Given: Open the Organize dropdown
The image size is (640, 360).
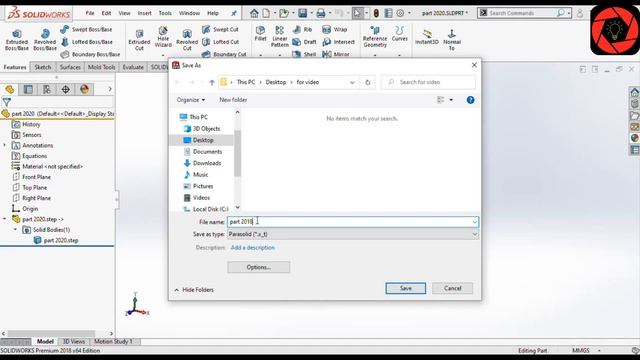Looking at the screenshot, I should click(x=191, y=100).
